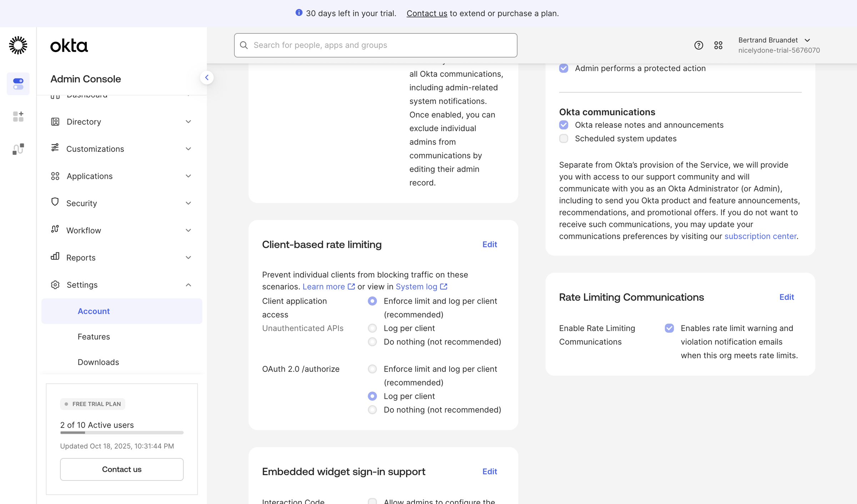Screen dimensions: 857x504
Task: Select Do nothing for OAuth 2.0 /authorize
Action: point(372,410)
